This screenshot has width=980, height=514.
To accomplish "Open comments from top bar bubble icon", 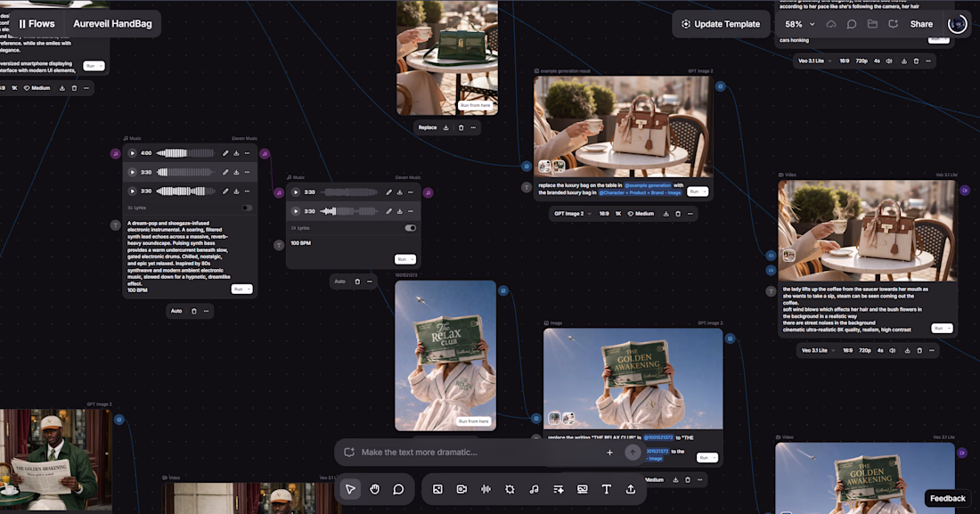I will pos(851,24).
